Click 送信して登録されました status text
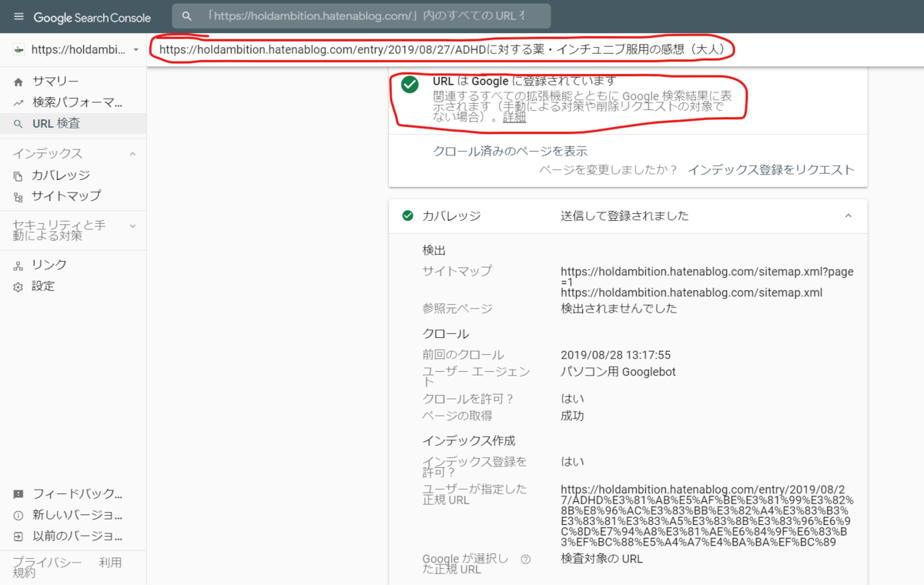 point(624,216)
